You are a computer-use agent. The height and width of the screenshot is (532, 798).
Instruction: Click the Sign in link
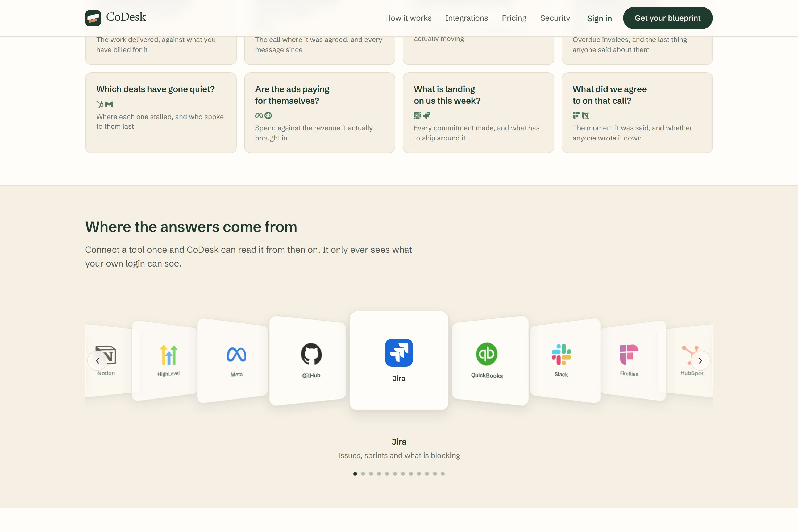pos(600,18)
